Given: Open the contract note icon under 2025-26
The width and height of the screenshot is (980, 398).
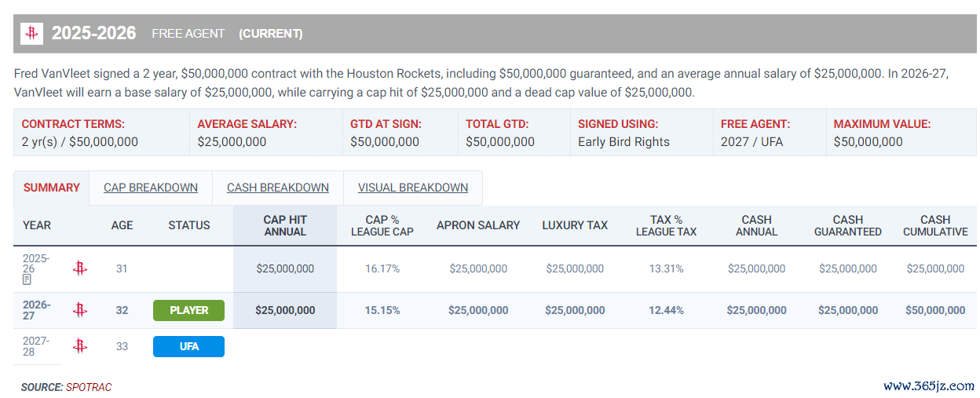Looking at the screenshot, I should (27, 279).
